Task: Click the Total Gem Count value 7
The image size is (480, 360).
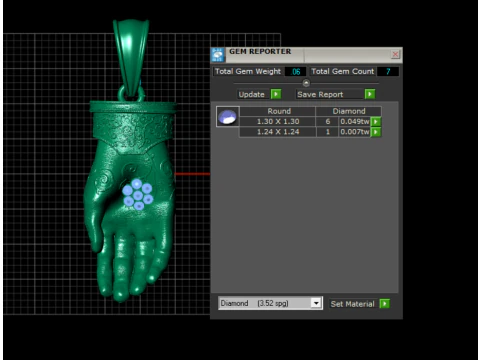Action: click(x=388, y=71)
